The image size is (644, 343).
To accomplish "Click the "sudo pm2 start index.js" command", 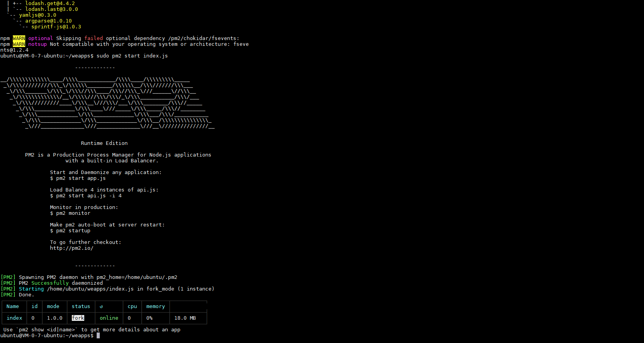I will 132,56.
